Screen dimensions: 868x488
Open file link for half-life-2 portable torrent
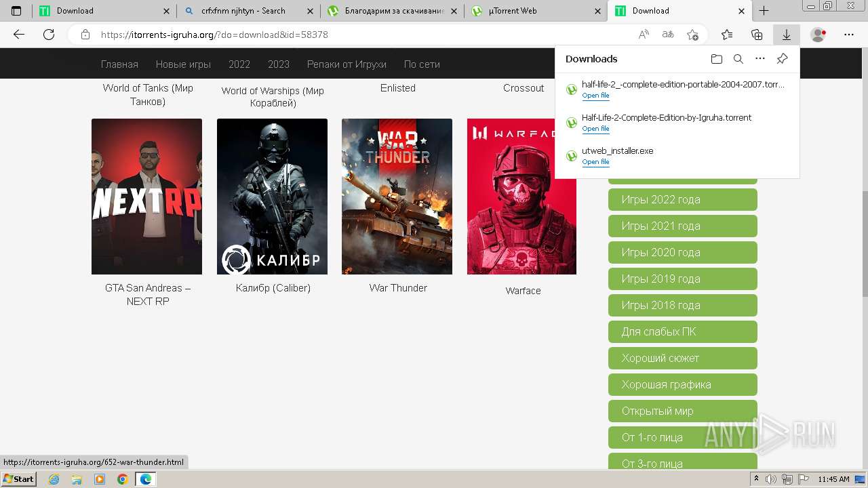click(595, 96)
